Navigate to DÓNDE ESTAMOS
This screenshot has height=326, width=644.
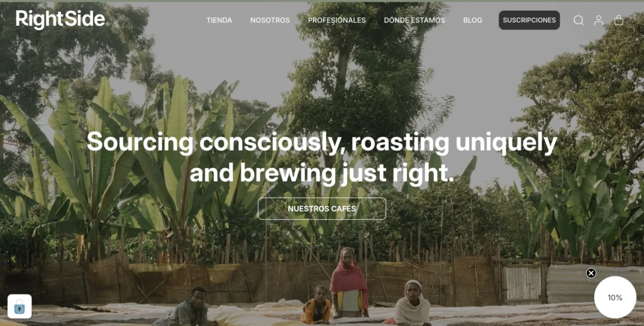point(414,20)
